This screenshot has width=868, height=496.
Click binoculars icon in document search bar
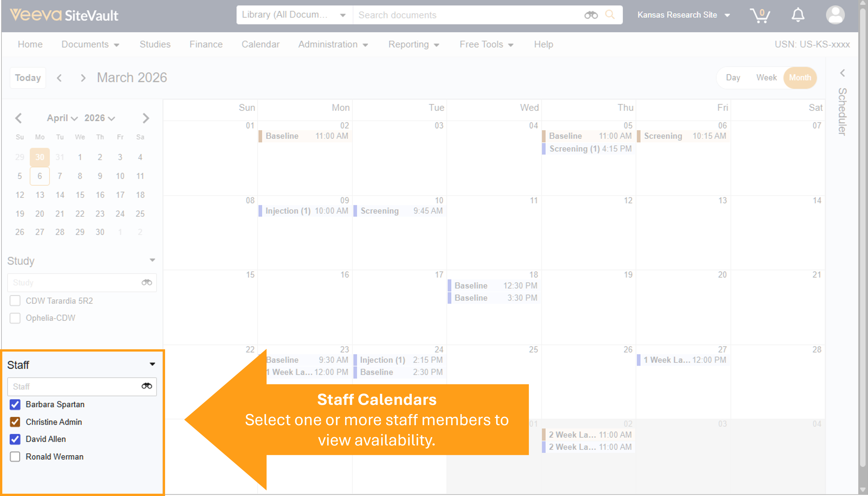point(591,15)
